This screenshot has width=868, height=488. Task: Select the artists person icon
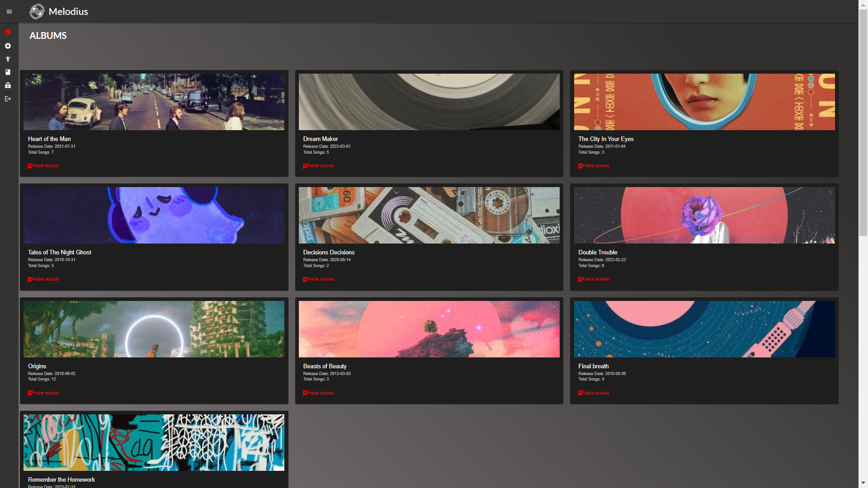click(x=8, y=59)
